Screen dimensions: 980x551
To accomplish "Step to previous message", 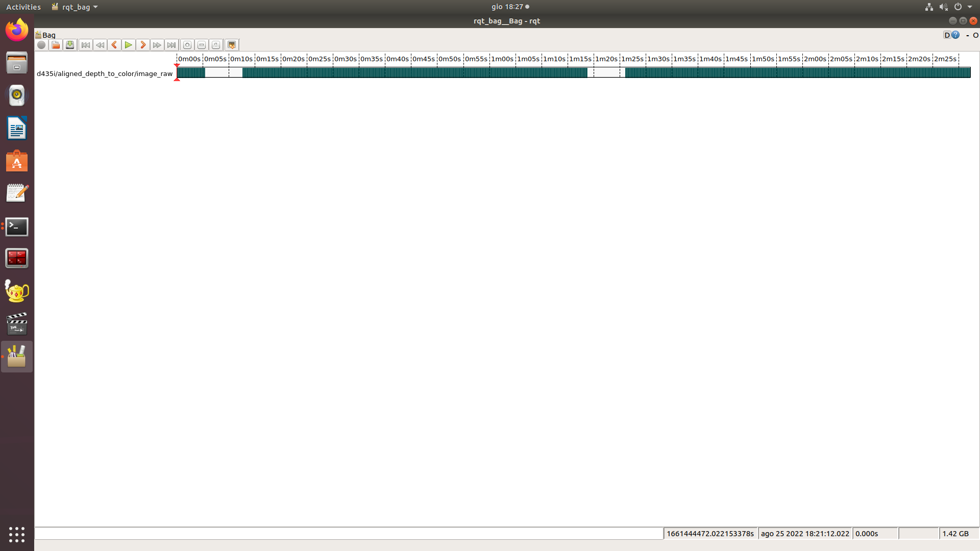I will pos(114,45).
